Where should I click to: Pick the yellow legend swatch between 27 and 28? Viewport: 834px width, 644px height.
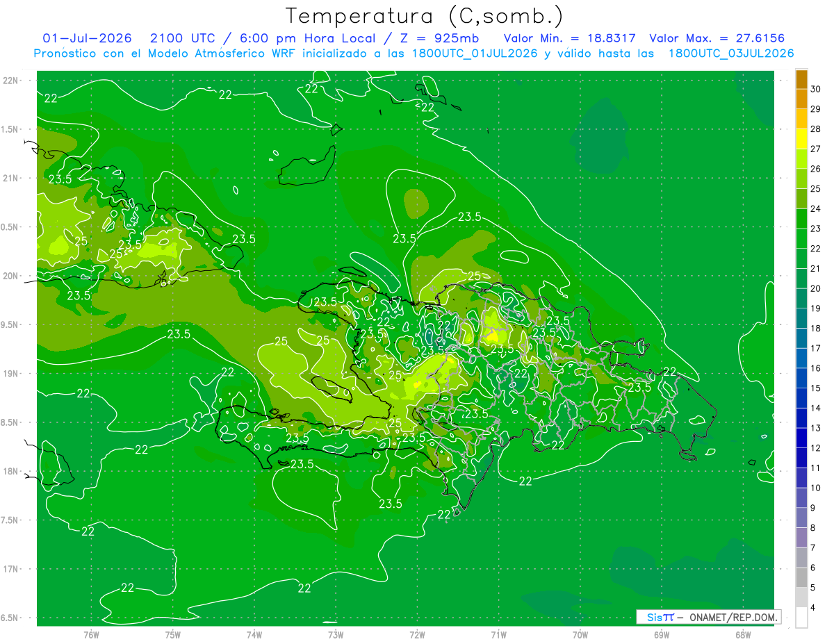[x=801, y=139]
